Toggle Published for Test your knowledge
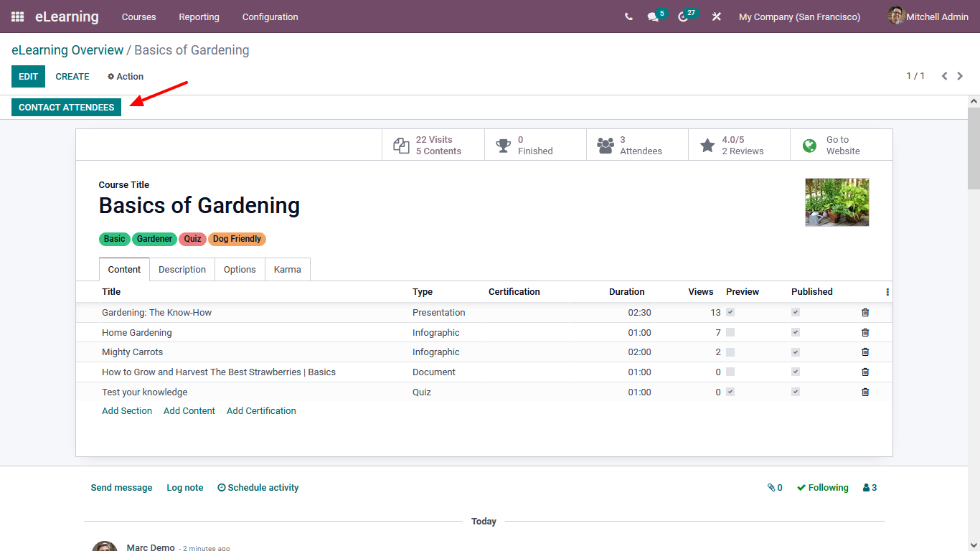The image size is (980, 551). [x=796, y=392]
